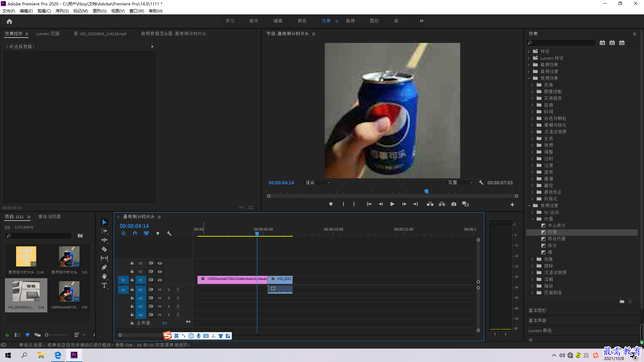644x362 pixels.
Task: Adjust project thumbnail size slider
Action: (56, 335)
